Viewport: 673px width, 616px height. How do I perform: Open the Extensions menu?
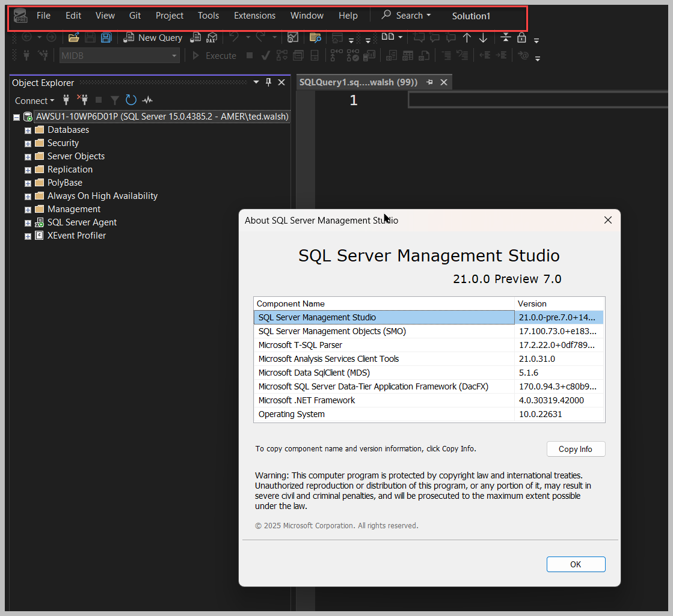(x=254, y=16)
